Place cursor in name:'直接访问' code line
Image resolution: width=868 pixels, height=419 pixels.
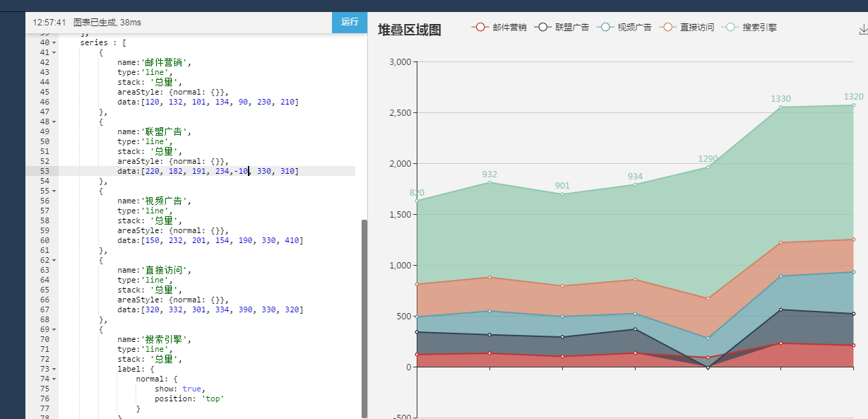(x=154, y=270)
